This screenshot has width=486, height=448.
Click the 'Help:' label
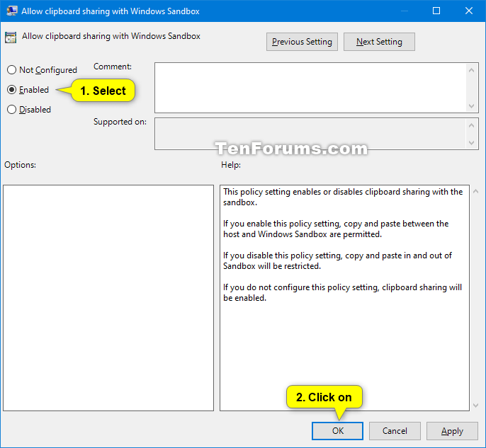pos(231,165)
